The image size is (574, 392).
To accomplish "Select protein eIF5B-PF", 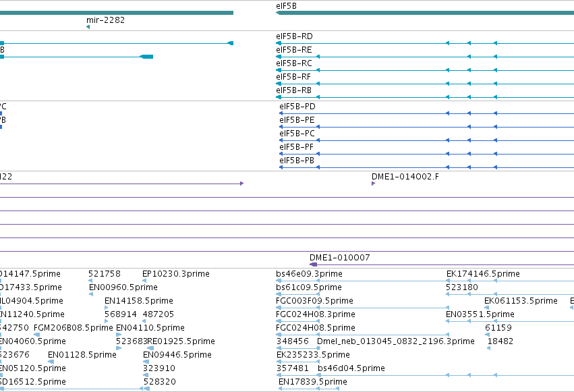I will pyautogui.click(x=297, y=147).
